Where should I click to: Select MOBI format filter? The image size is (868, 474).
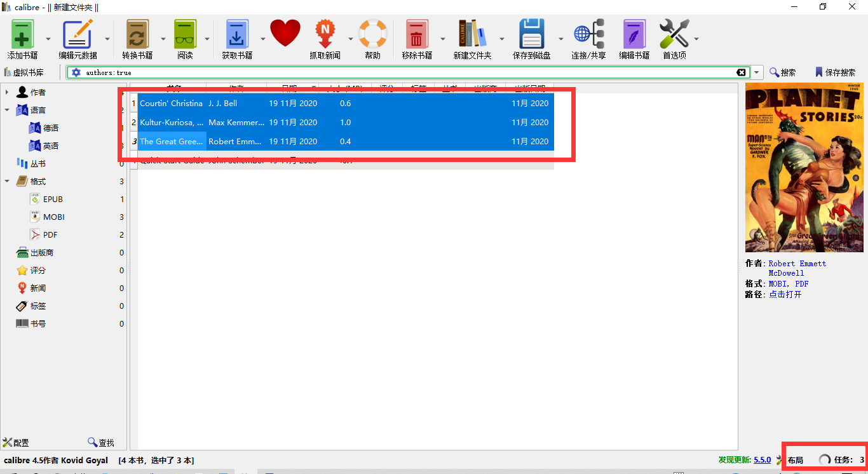54,217
